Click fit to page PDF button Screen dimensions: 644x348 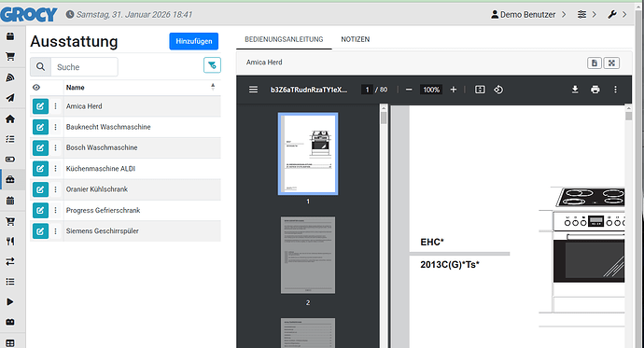click(x=480, y=90)
